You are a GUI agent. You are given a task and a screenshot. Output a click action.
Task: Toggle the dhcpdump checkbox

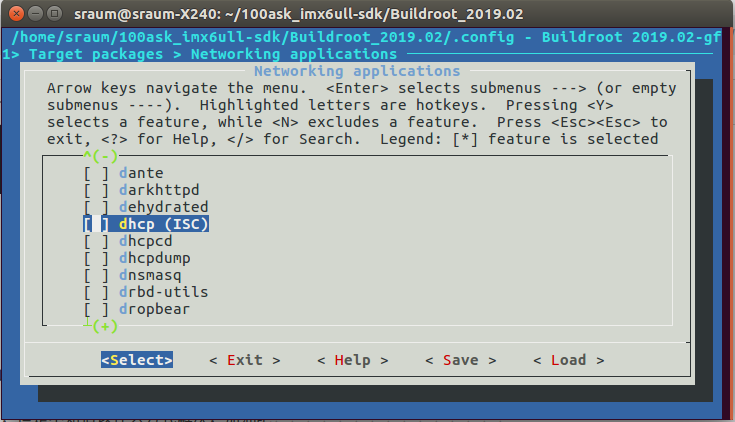pyautogui.click(x=97, y=258)
